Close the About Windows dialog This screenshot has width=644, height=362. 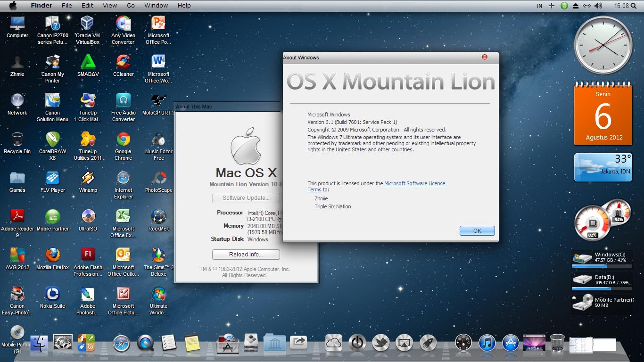(x=484, y=57)
